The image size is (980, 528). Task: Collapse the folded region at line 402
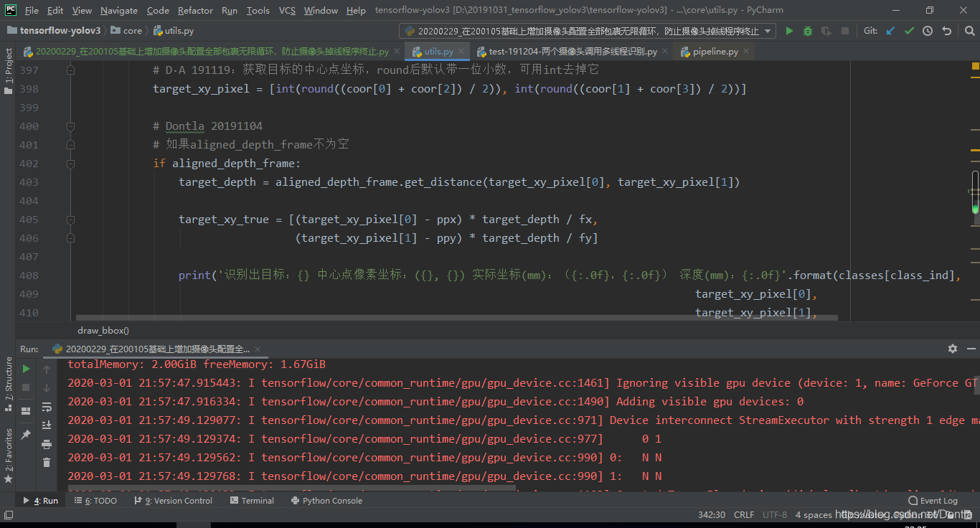(x=70, y=163)
